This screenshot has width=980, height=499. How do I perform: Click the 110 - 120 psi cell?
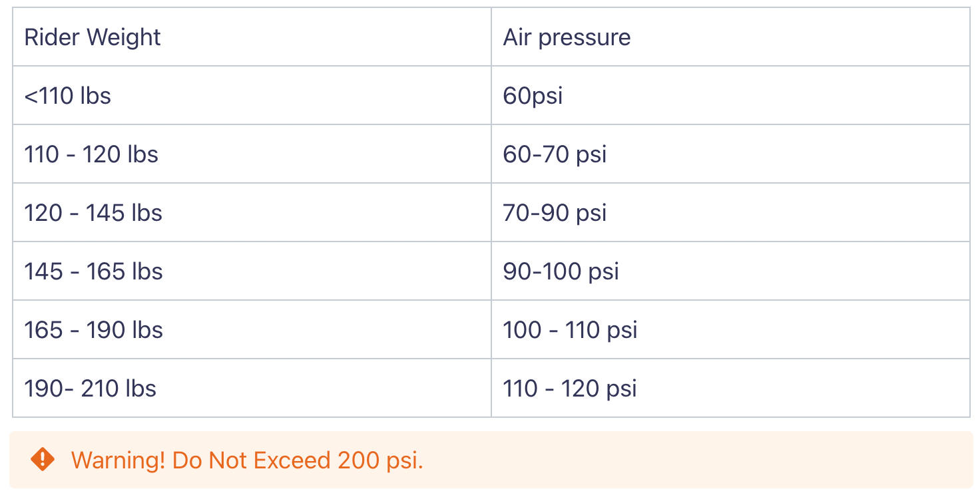[570, 389]
